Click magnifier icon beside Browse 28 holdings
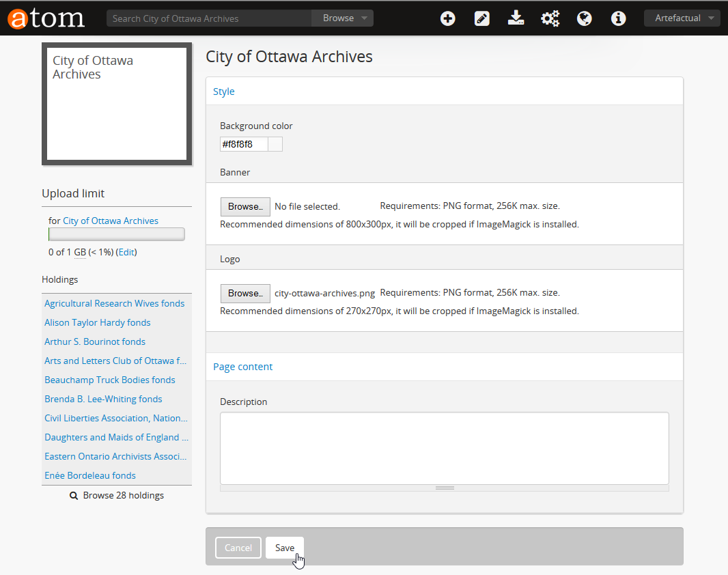The height and width of the screenshot is (575, 728). point(74,496)
